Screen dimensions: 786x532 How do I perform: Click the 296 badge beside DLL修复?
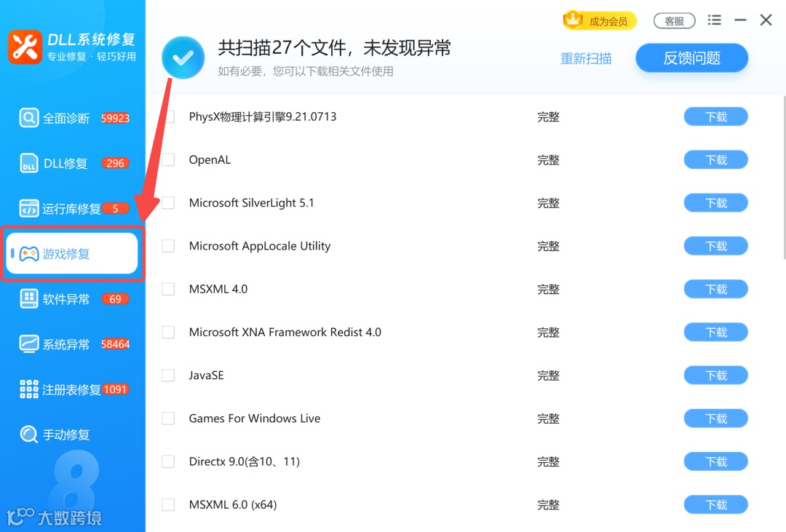(115, 164)
